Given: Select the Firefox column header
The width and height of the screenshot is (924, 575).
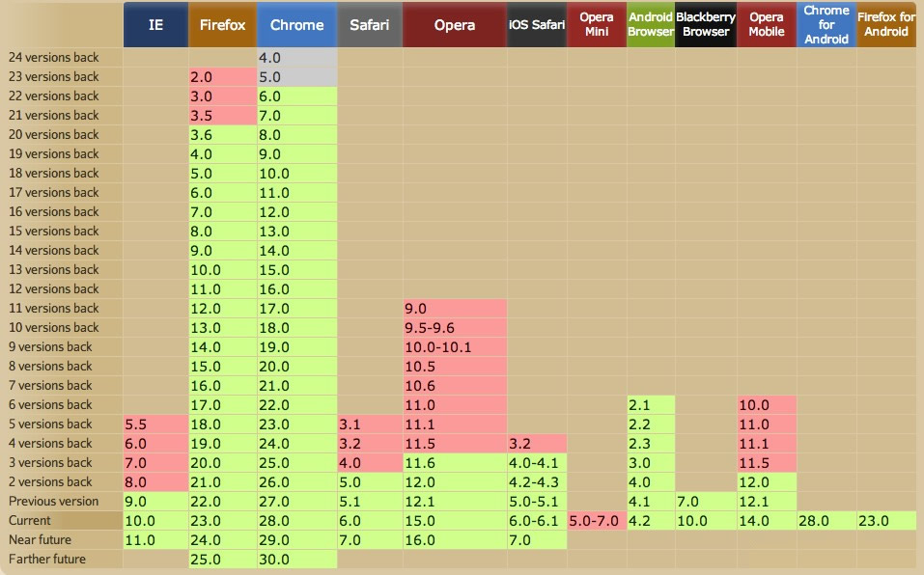Looking at the screenshot, I should (222, 25).
